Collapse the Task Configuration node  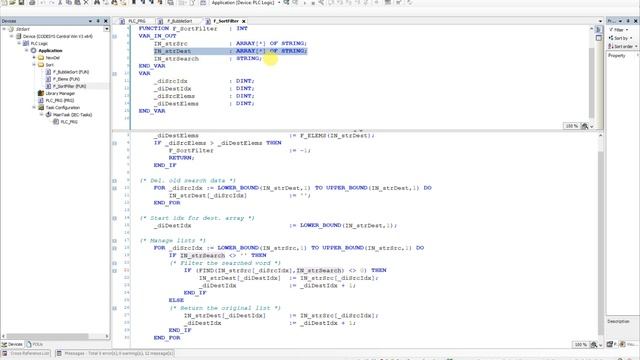34,108
